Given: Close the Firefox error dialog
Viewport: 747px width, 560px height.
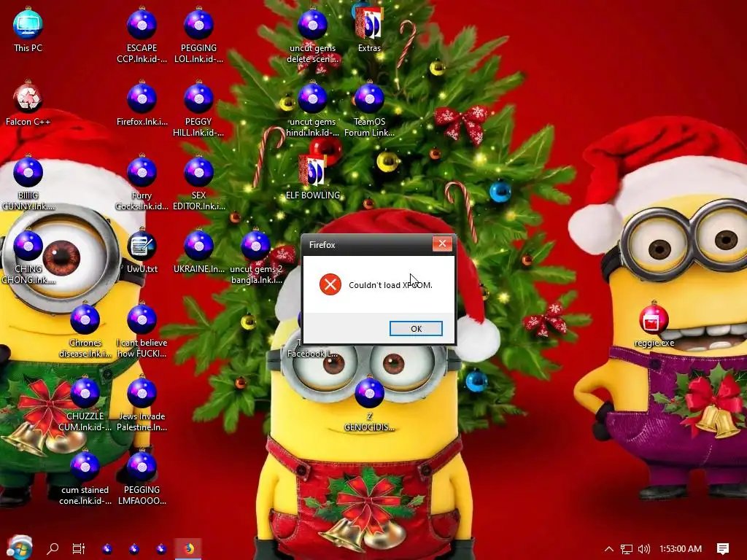Looking at the screenshot, I should tap(442, 244).
